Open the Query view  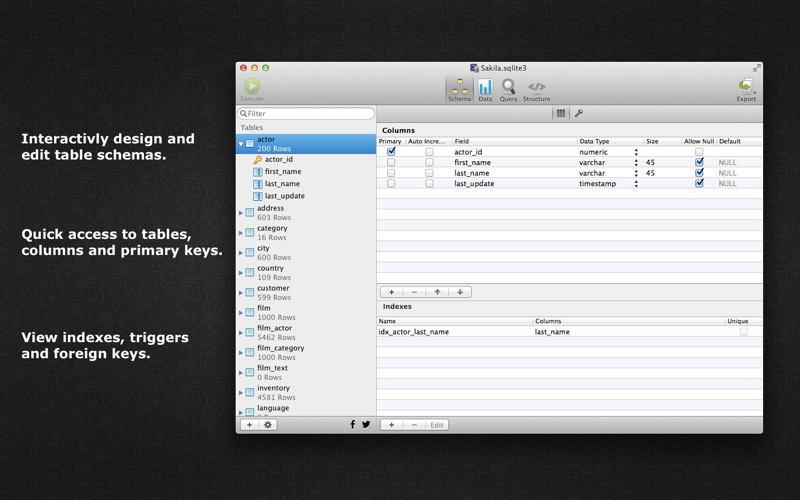[508, 90]
